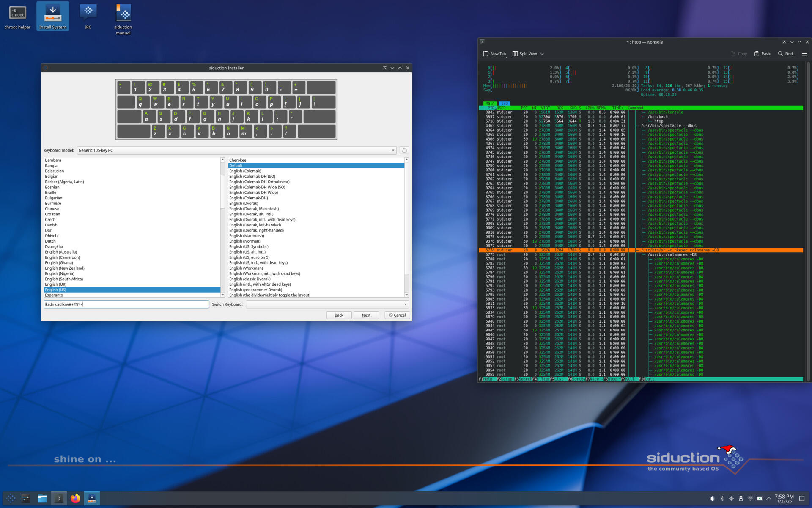Select Cherokee variant
Image resolution: width=812 pixels, height=508 pixels.
click(316, 160)
